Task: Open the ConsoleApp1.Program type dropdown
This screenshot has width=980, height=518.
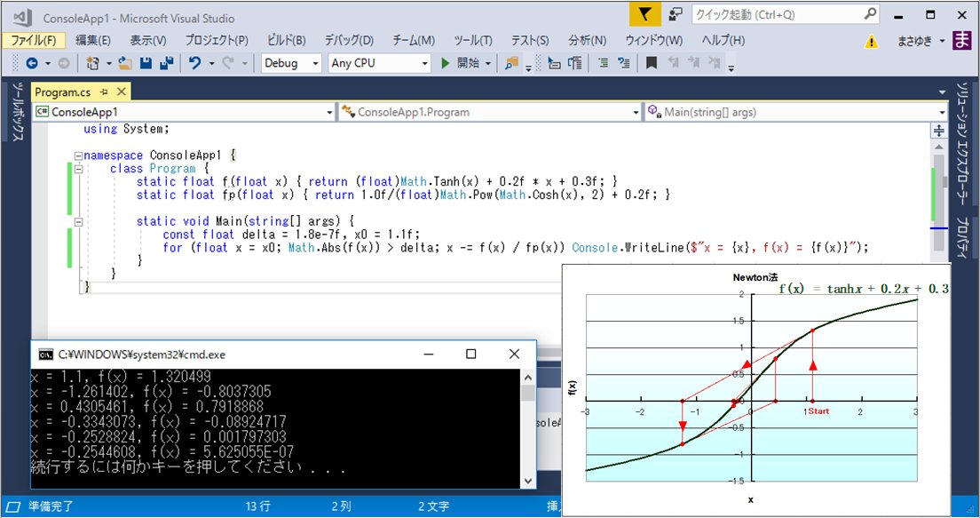Action: (x=490, y=112)
